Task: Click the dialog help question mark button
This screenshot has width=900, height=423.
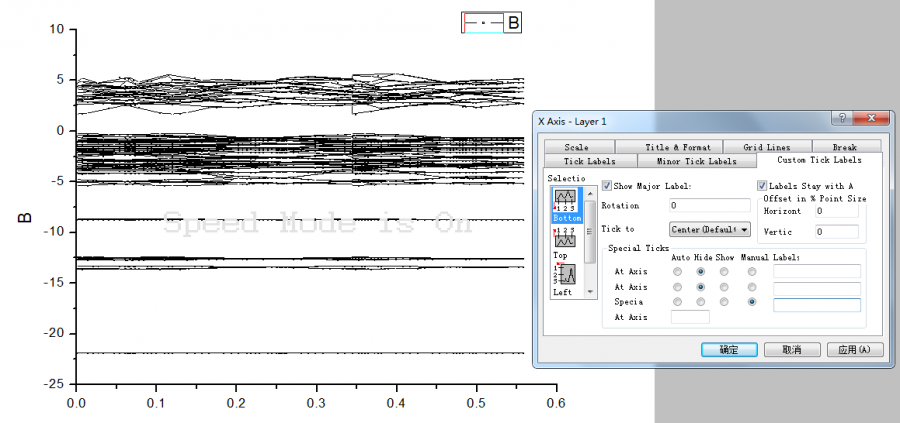Action: click(x=842, y=118)
